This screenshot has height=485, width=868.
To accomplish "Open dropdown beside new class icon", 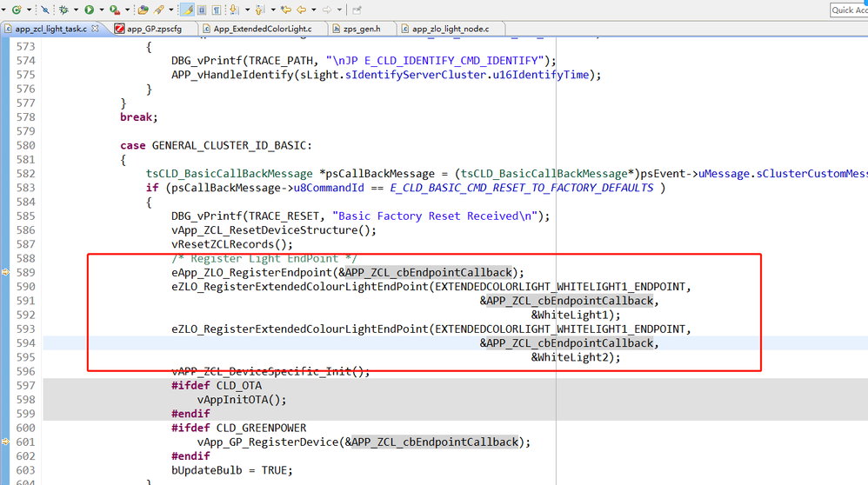I will click(28, 10).
